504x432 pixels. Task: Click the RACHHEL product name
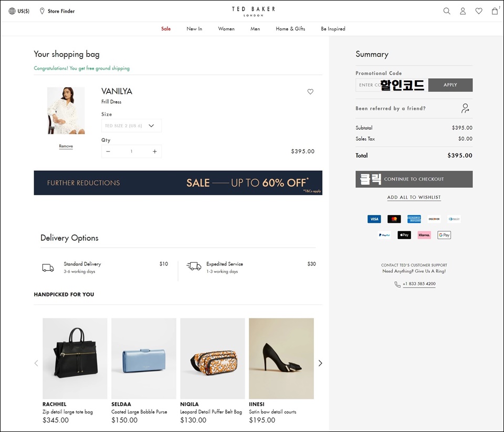click(x=54, y=404)
